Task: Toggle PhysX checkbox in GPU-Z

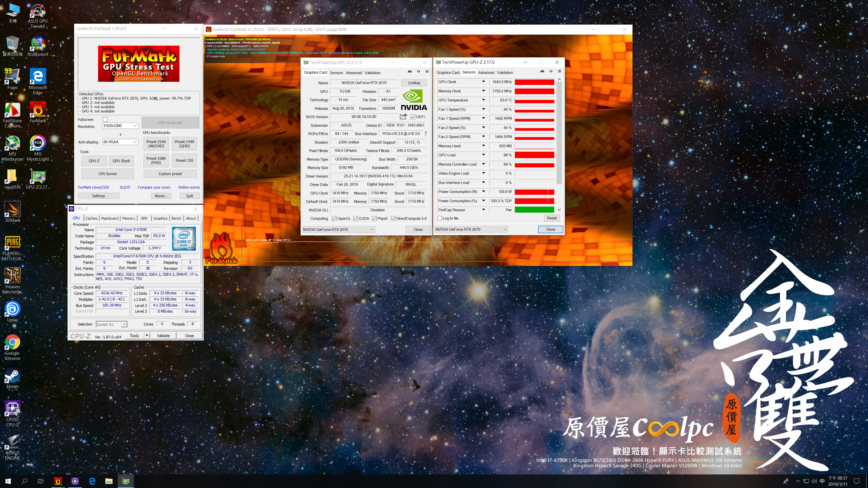Action: [x=374, y=218]
